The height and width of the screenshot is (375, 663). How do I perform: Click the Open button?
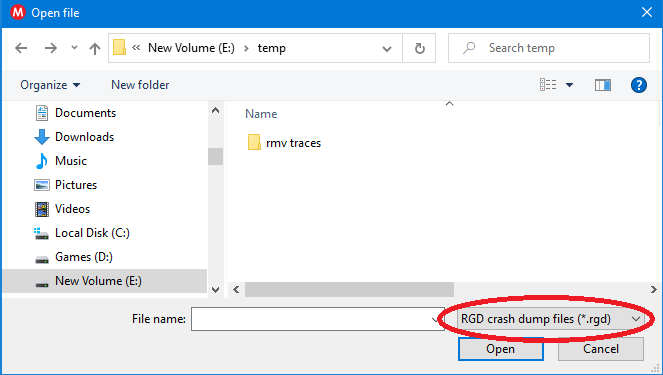501,349
